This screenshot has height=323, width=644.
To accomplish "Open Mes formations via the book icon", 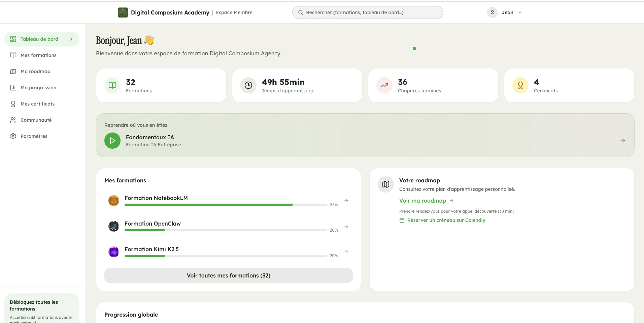I will click(13, 55).
